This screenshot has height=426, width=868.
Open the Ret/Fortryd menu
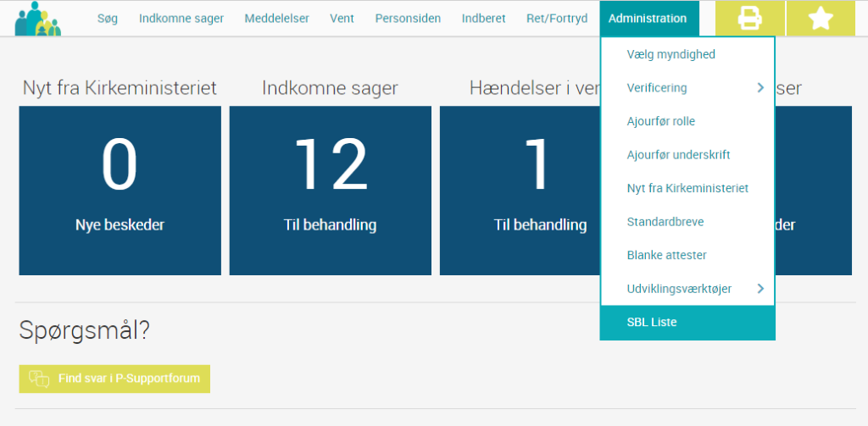[557, 19]
